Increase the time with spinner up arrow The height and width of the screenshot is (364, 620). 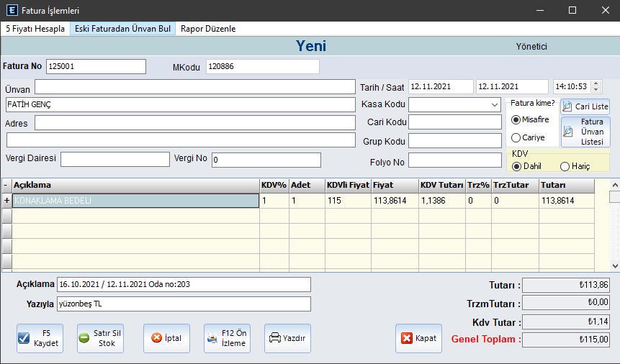point(596,83)
